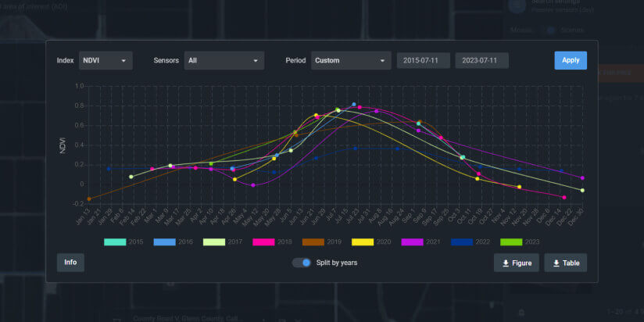This screenshot has height=322, width=644.
Task: Toggle 2023 series via its legend swatch
Action: pos(511,242)
